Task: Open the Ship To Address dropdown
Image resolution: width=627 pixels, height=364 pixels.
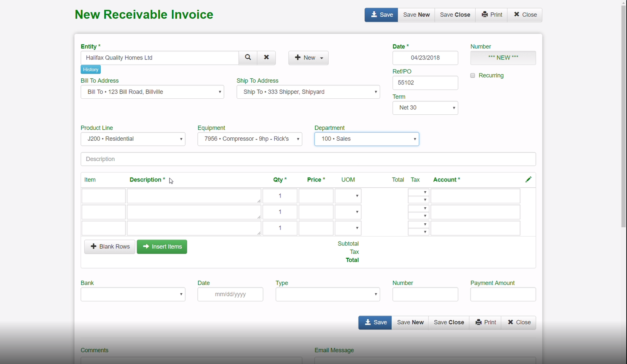Action: (308, 92)
